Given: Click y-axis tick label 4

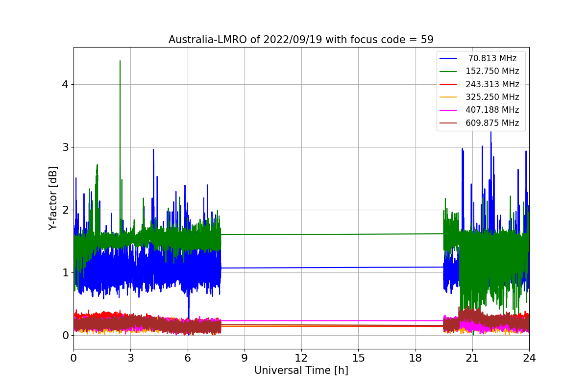Looking at the screenshot, I should (x=65, y=84).
